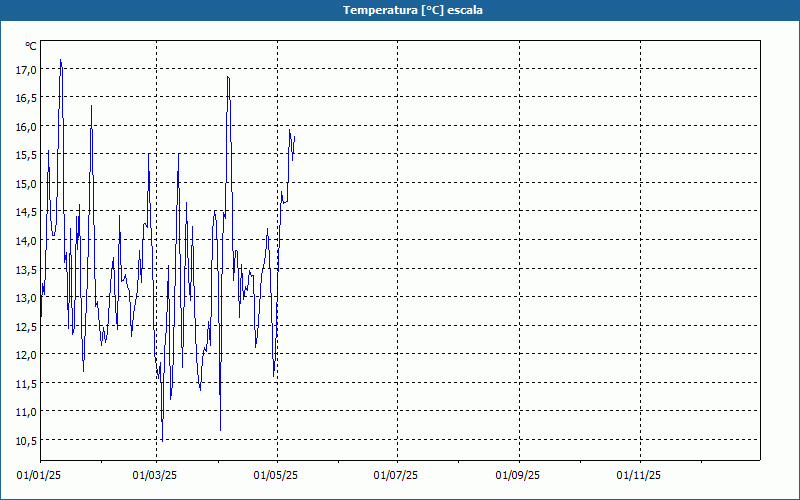Select the 12,0 y-axis label
Viewport: 800px width, 500px height.
pos(26,355)
